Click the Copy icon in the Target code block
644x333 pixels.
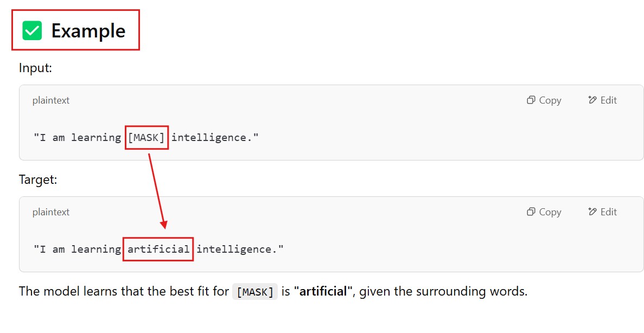(531, 212)
